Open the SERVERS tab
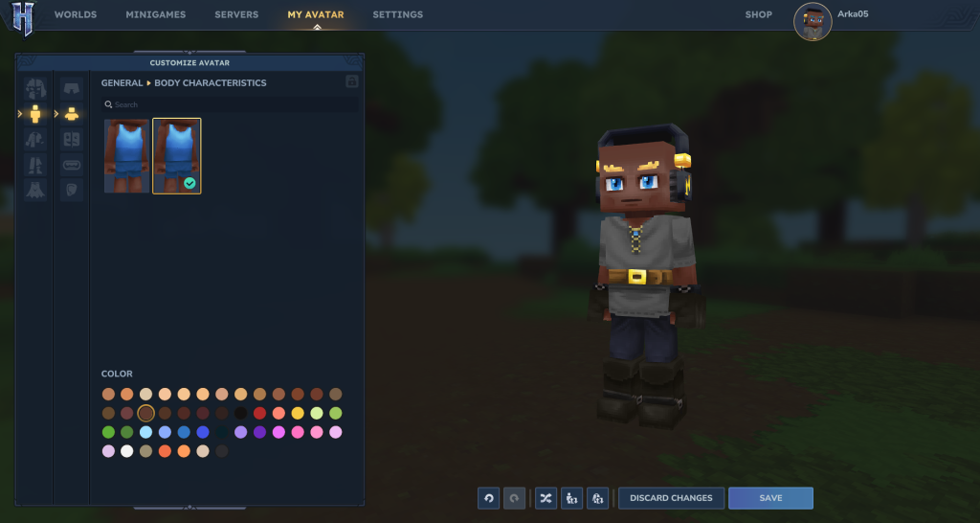 coord(237,14)
